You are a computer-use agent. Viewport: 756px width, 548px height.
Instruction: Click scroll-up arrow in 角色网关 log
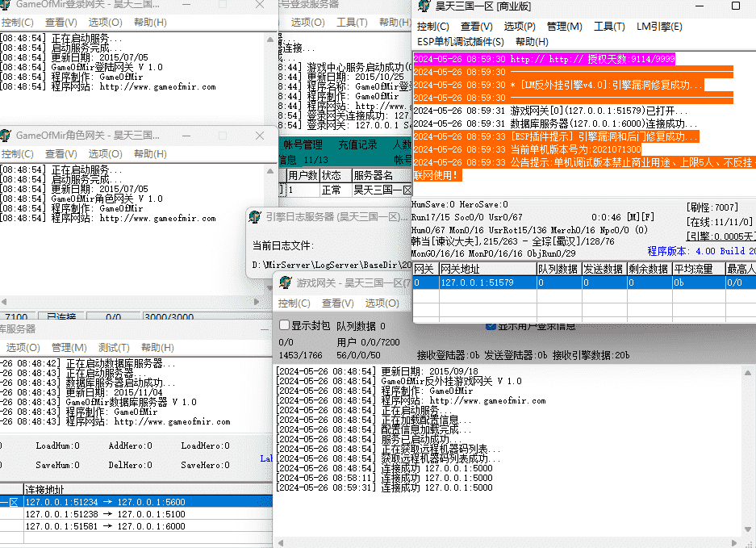(x=270, y=171)
